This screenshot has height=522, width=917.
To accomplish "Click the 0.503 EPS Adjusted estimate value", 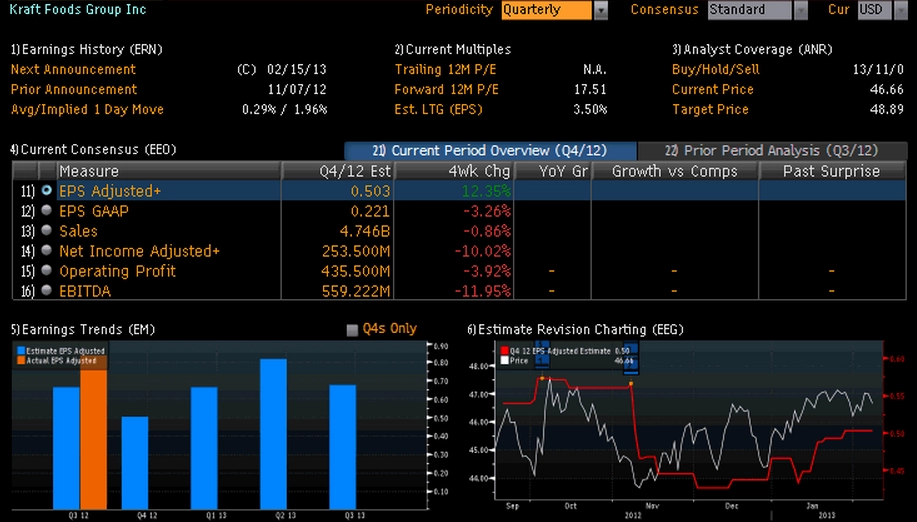I will pyautogui.click(x=370, y=191).
